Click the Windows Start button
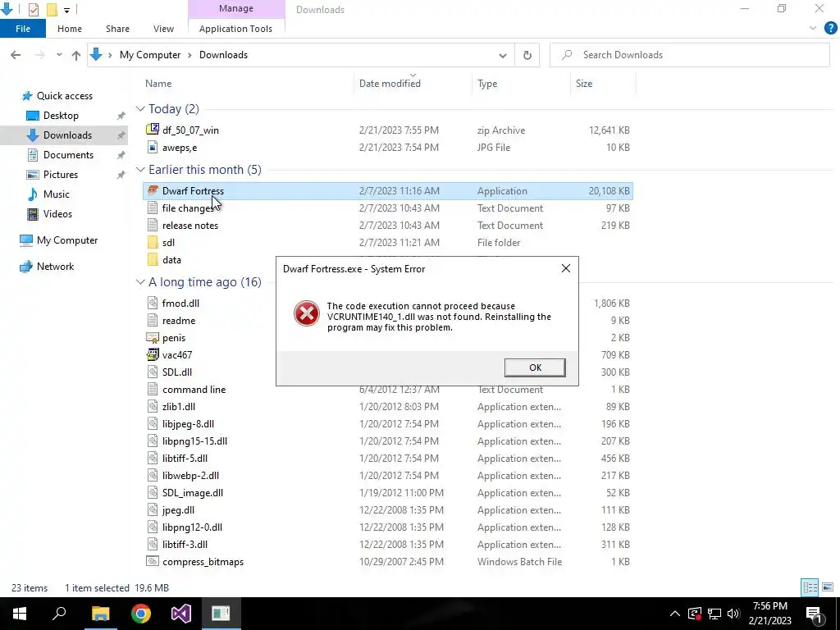Viewport: 840px width, 630px height. click(x=20, y=614)
